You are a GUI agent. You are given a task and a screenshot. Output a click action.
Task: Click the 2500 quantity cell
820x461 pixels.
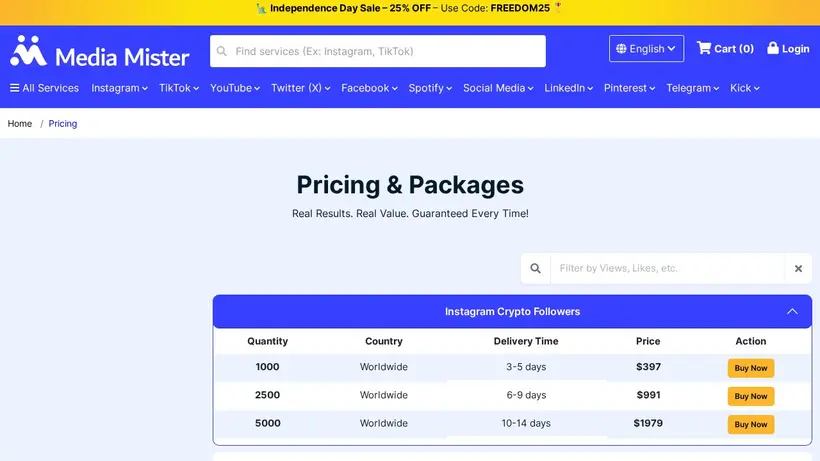coord(267,395)
